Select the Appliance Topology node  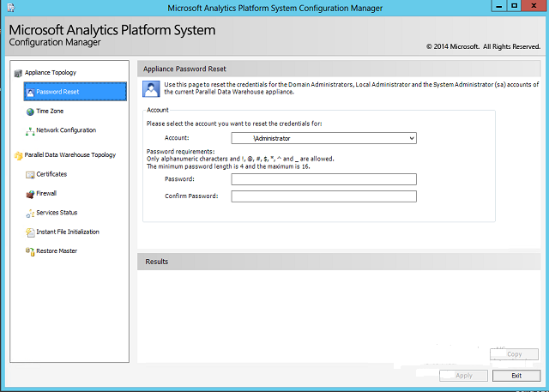click(51, 72)
